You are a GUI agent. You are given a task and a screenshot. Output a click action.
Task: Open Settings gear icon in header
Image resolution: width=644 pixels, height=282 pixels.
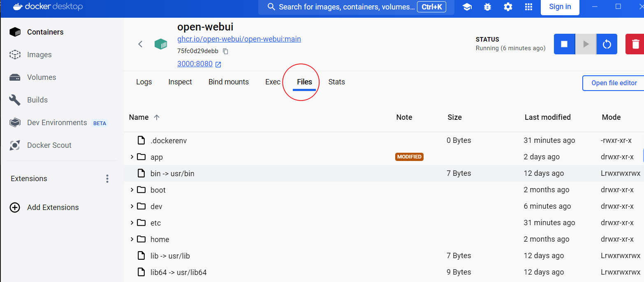[x=508, y=7]
